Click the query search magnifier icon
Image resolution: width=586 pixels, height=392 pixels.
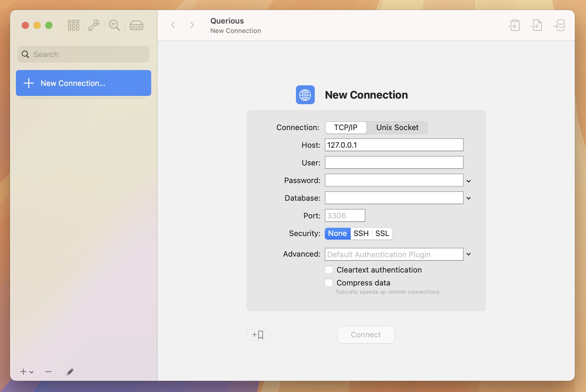114,25
